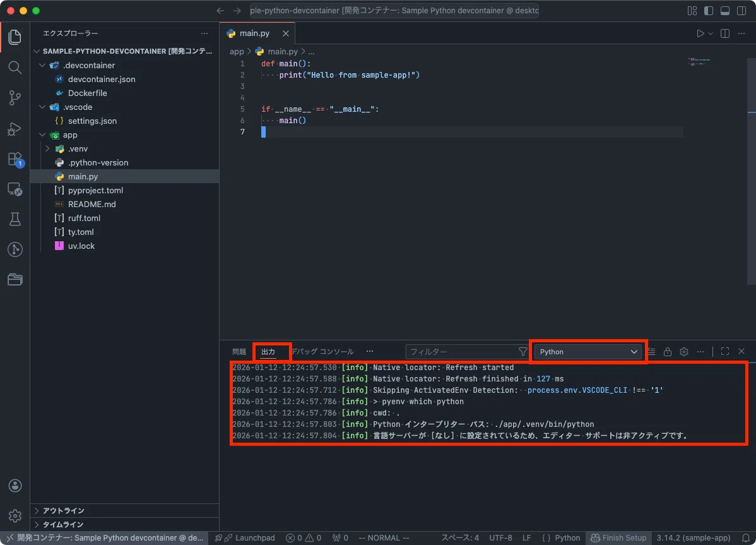Open output log settings gear

point(683,352)
